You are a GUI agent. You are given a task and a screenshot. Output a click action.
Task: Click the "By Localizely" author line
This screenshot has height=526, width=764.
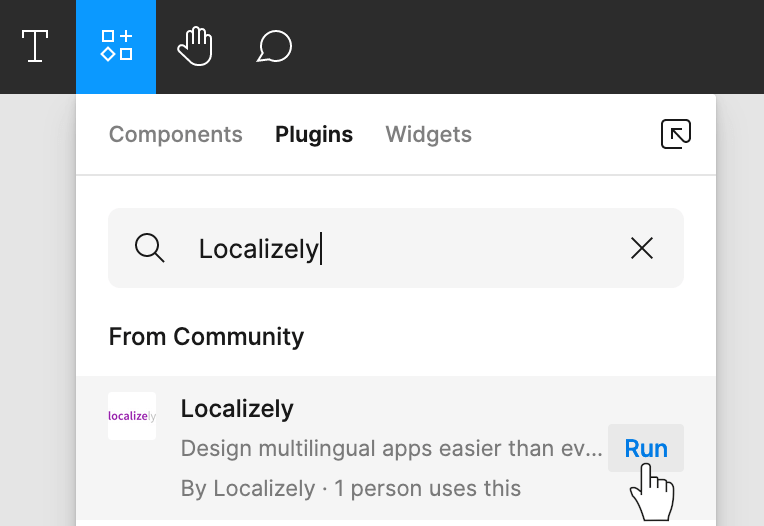click(248, 488)
